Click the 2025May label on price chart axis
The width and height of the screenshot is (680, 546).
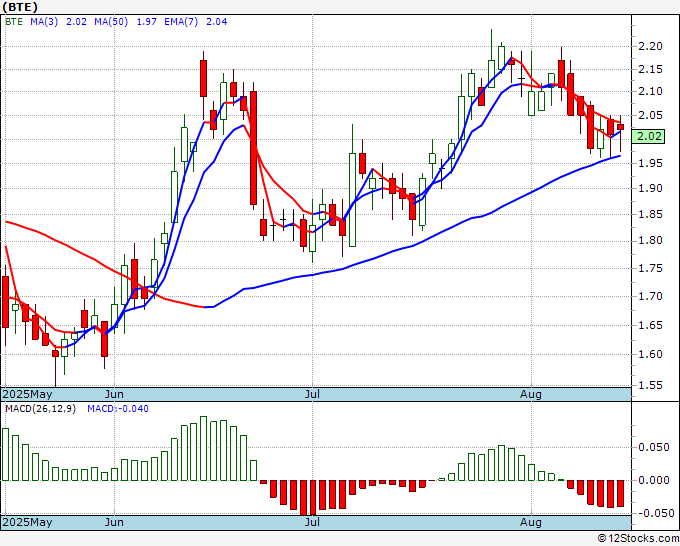(27, 394)
